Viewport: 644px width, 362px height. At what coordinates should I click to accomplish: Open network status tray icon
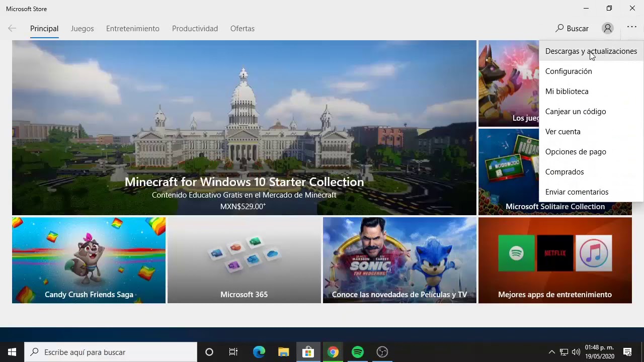tap(564, 352)
